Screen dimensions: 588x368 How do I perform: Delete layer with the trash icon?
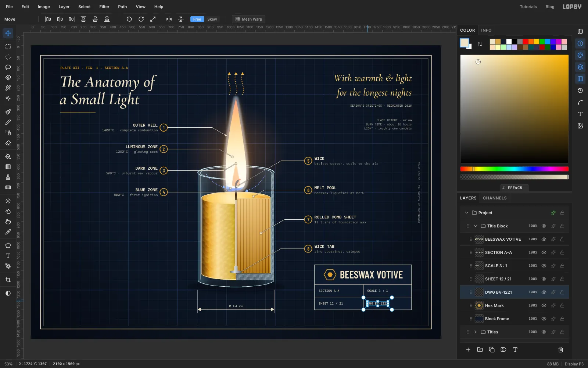click(x=561, y=350)
